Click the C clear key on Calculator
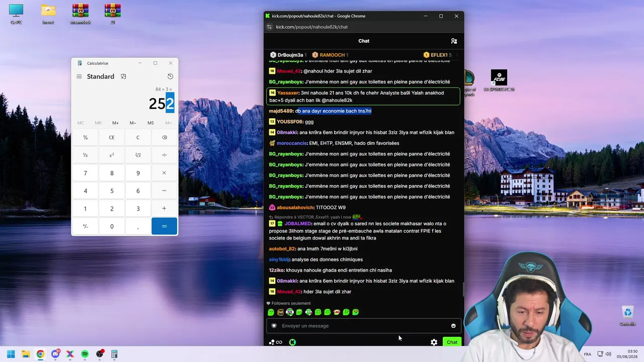644x362 pixels. pyautogui.click(x=138, y=137)
